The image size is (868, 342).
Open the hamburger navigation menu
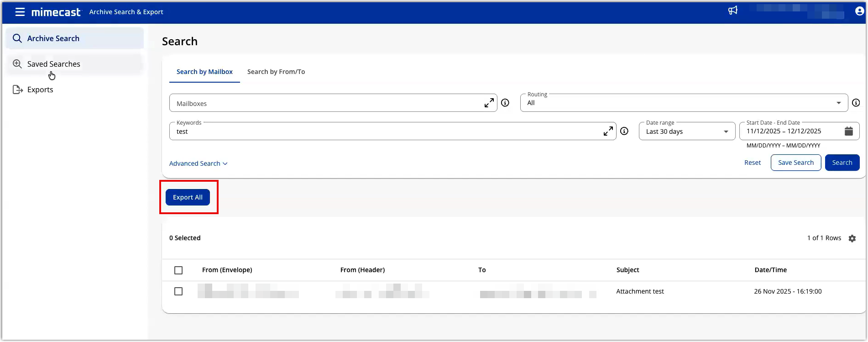click(20, 12)
